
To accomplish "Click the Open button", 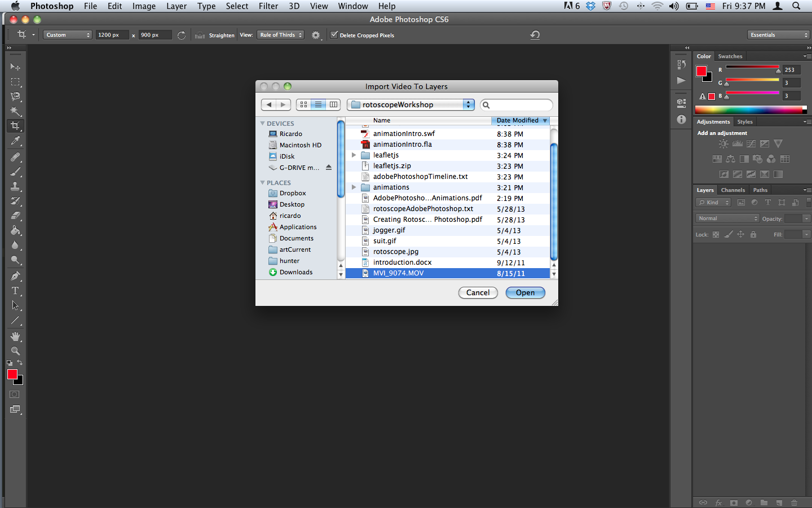I will 525,292.
